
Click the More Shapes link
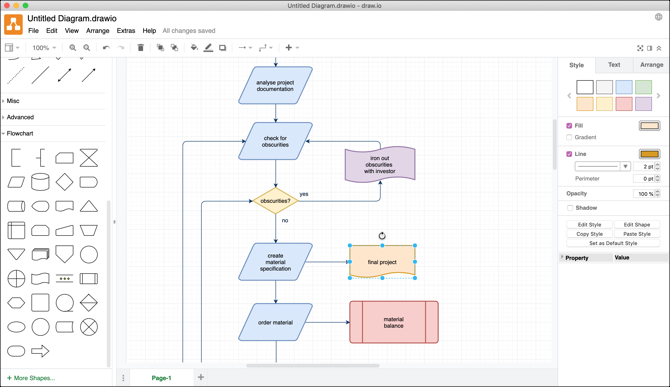31,378
